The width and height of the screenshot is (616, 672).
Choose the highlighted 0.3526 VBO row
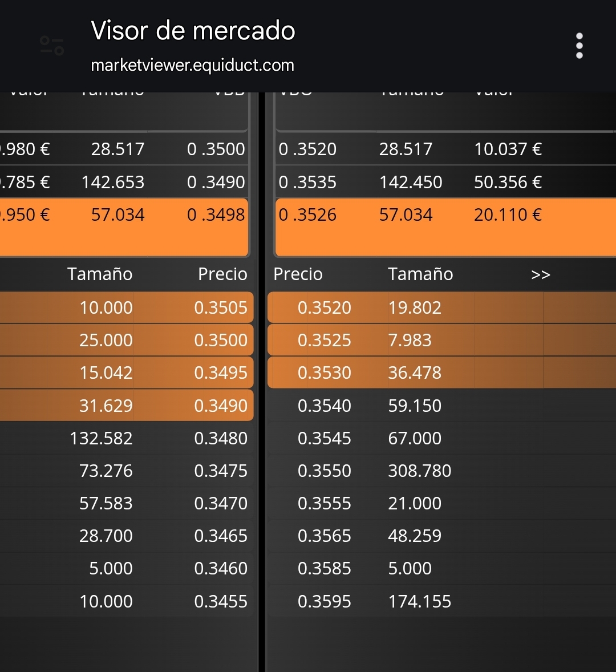tap(445, 227)
